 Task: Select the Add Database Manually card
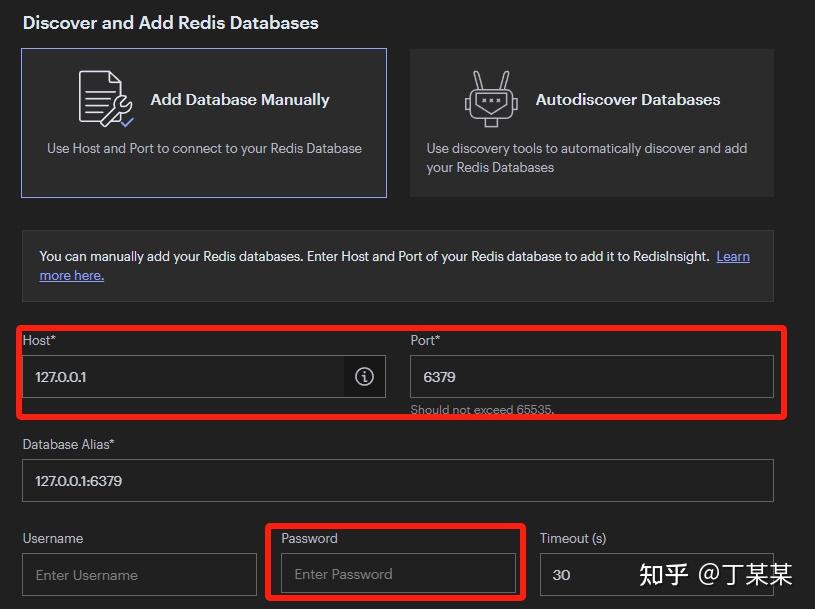point(204,123)
